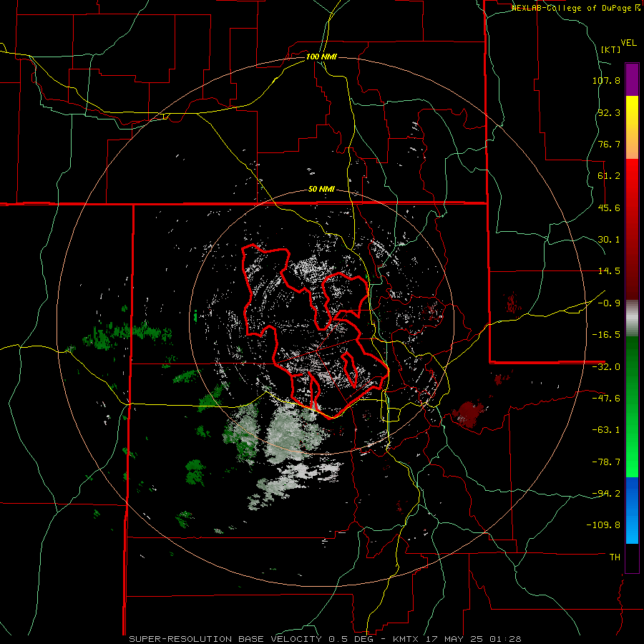Select the 92.3 legend value
This screenshot has height=644, width=644.
(609, 112)
